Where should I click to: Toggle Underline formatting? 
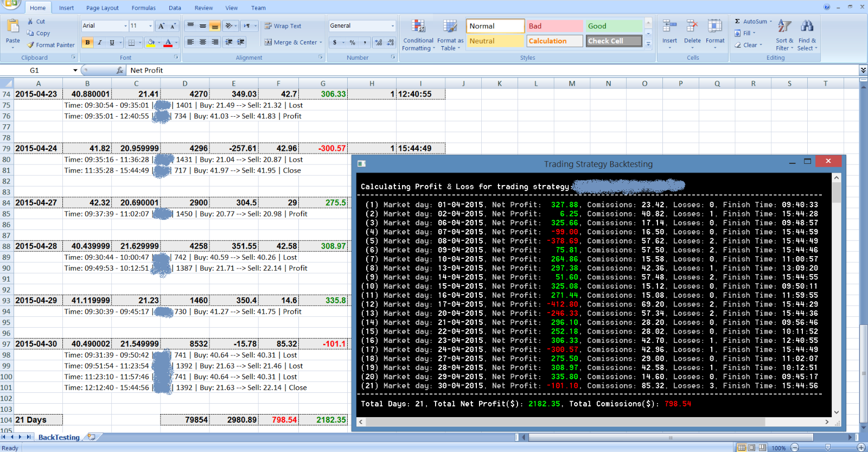pos(112,42)
